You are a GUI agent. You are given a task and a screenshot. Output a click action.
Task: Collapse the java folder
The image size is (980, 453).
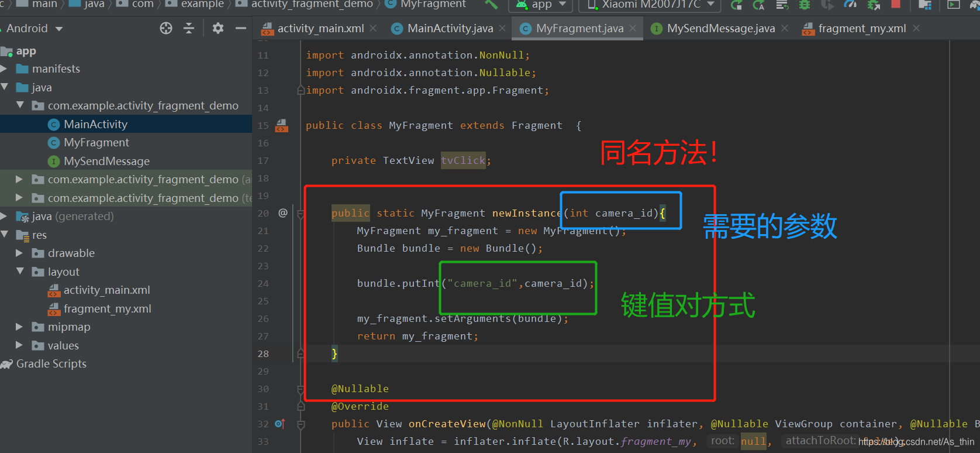pos(5,87)
